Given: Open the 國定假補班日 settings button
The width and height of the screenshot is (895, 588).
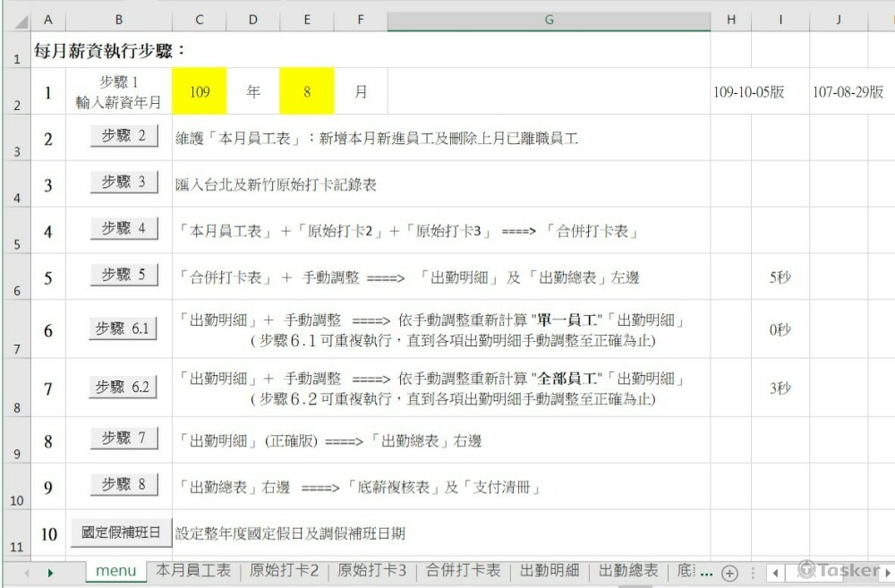Looking at the screenshot, I should (x=121, y=533).
